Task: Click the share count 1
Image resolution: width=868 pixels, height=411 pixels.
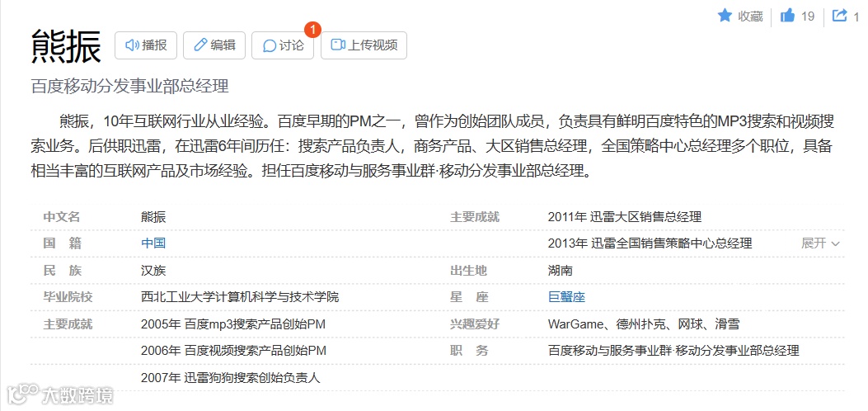Action: point(856,17)
